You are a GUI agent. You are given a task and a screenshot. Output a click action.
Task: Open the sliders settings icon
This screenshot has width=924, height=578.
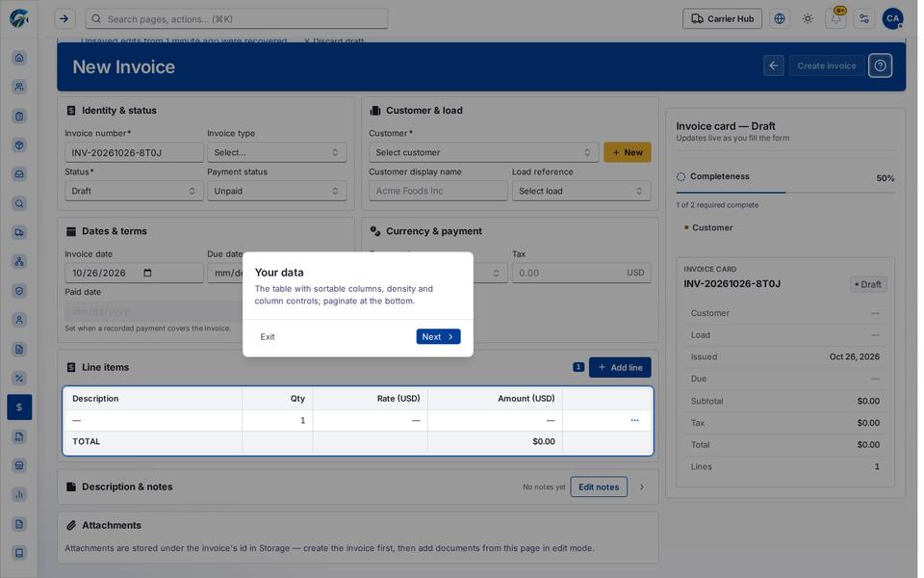(x=864, y=19)
